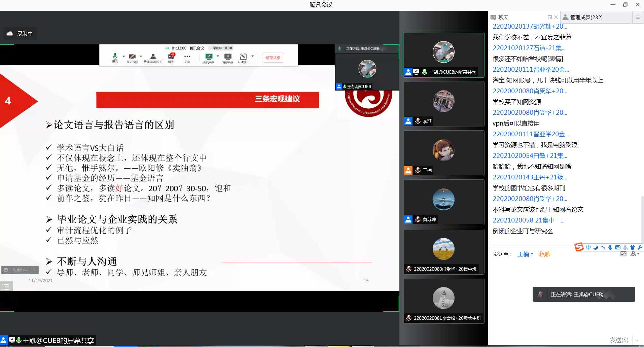This screenshot has width=644, height=347.
Task: Switch to the Chat (聊天) tab
Action: click(503, 17)
